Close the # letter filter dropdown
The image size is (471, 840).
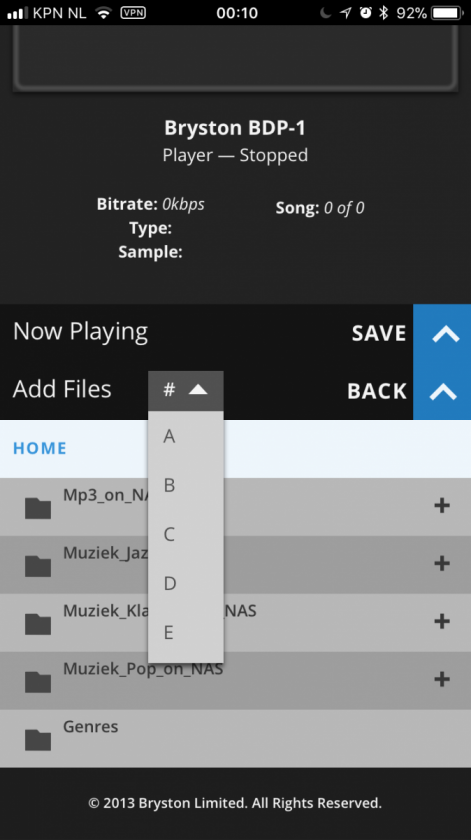(x=186, y=391)
